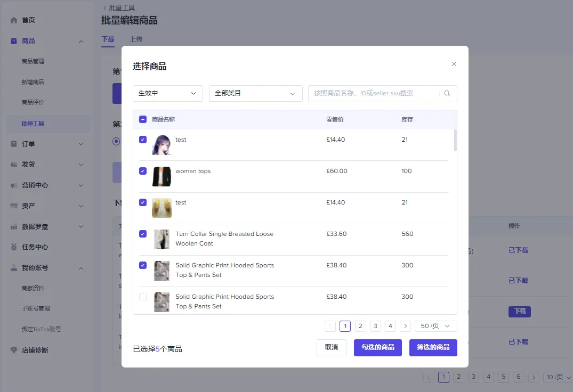Uncheck the woman tops product checkbox

[142, 171]
